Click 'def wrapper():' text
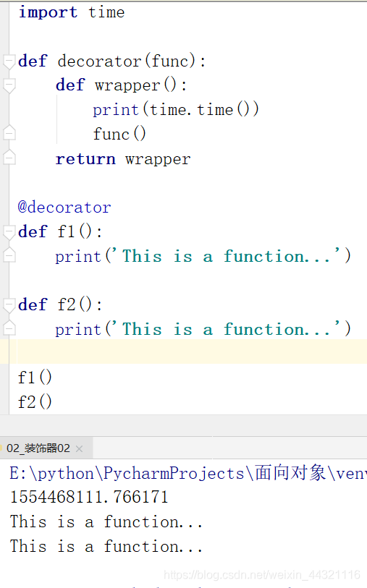 click(121, 85)
